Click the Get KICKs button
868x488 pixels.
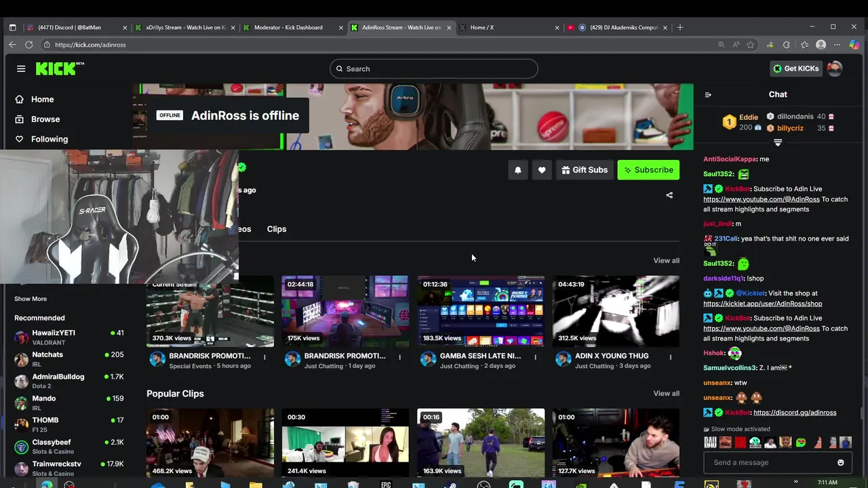click(796, 68)
